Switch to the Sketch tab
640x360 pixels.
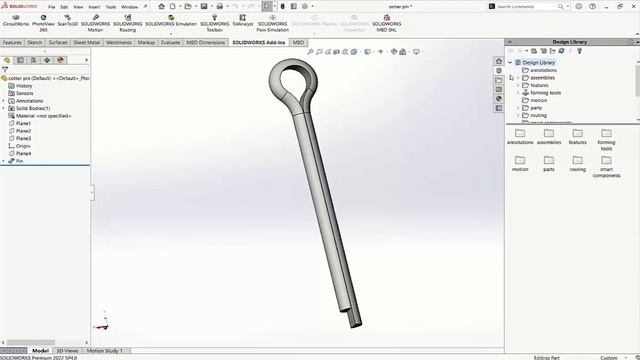(x=34, y=42)
